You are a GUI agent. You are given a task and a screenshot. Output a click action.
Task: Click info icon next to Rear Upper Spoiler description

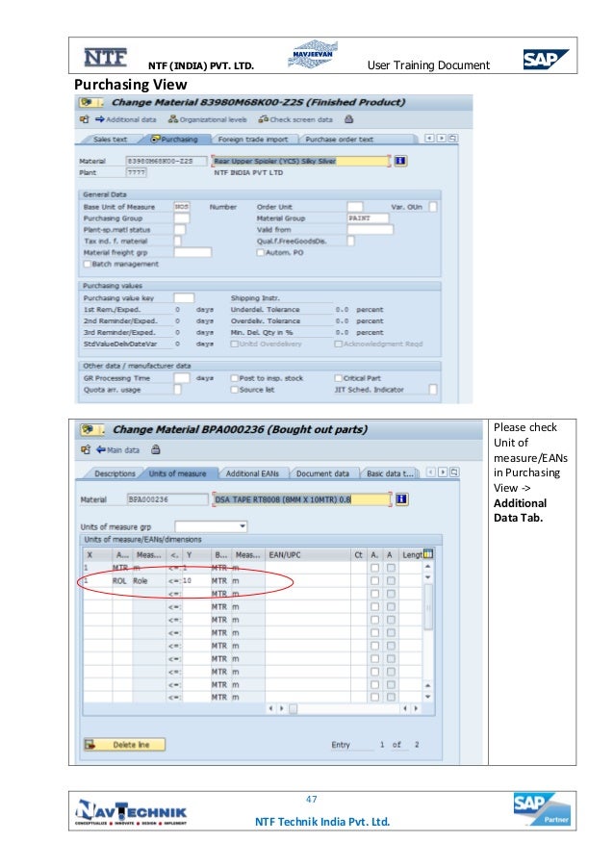coord(400,161)
